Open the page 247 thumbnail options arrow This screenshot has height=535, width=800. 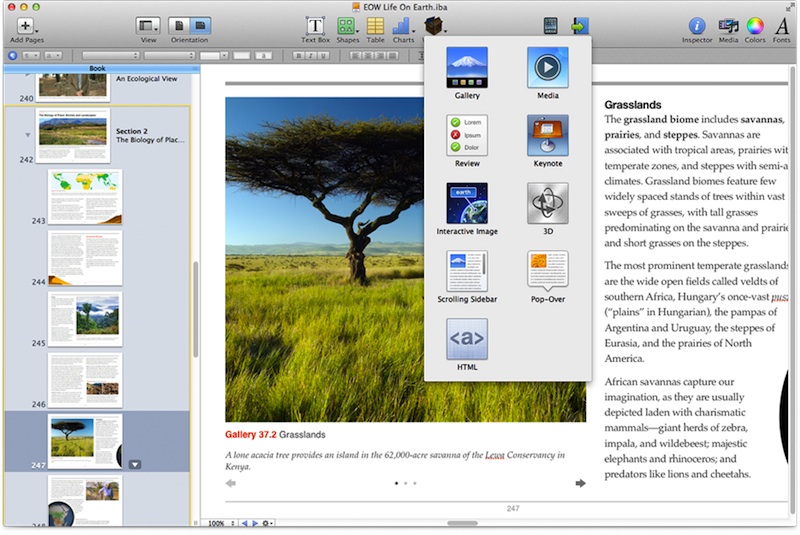(x=136, y=464)
